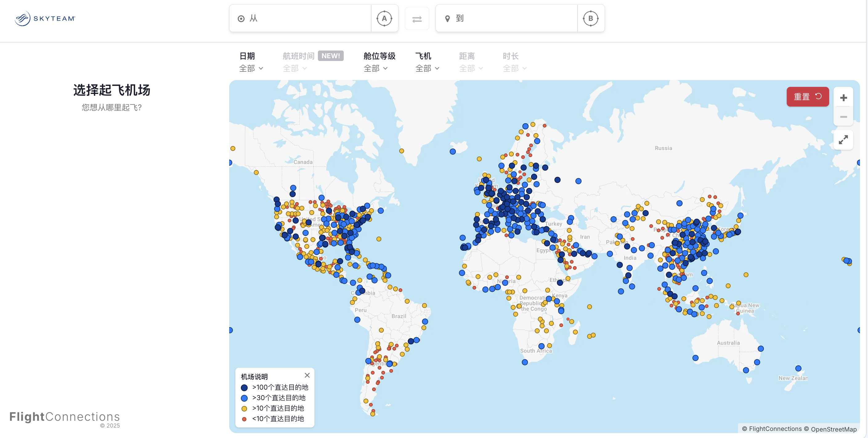
Task: Toggle fullscreen map view
Action: pos(843,140)
